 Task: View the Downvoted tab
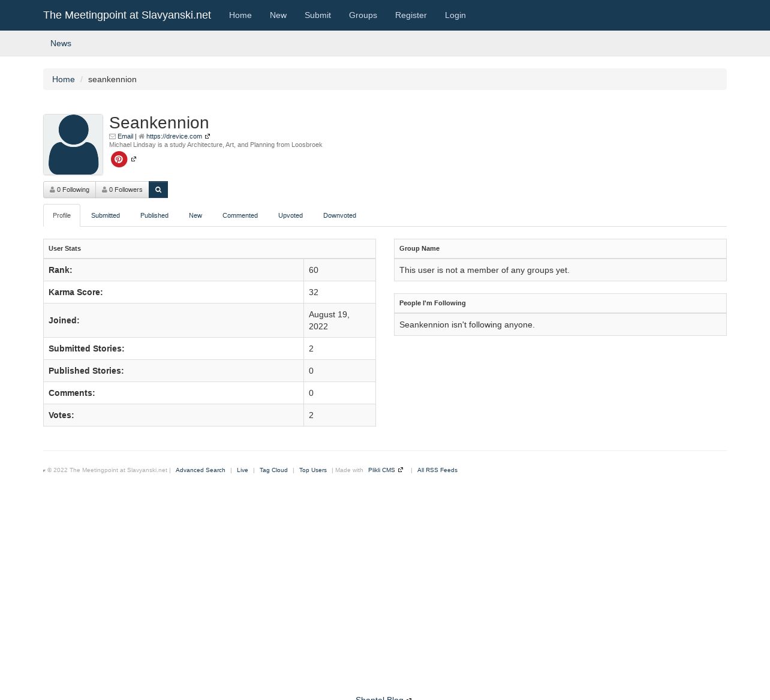[339, 215]
